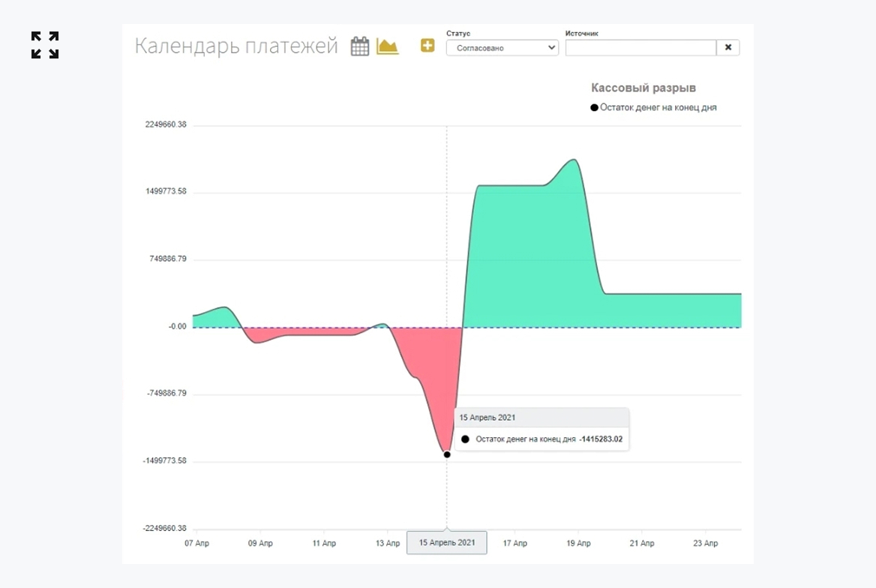Click the 15 Апрель 2021 axis label box
Image resolution: width=876 pixels, height=588 pixels.
(447, 543)
